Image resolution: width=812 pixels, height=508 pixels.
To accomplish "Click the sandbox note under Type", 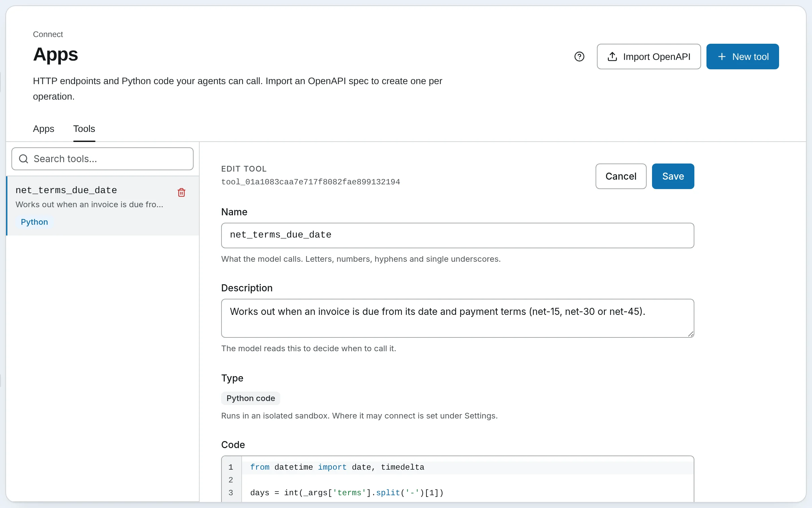I will click(x=359, y=416).
